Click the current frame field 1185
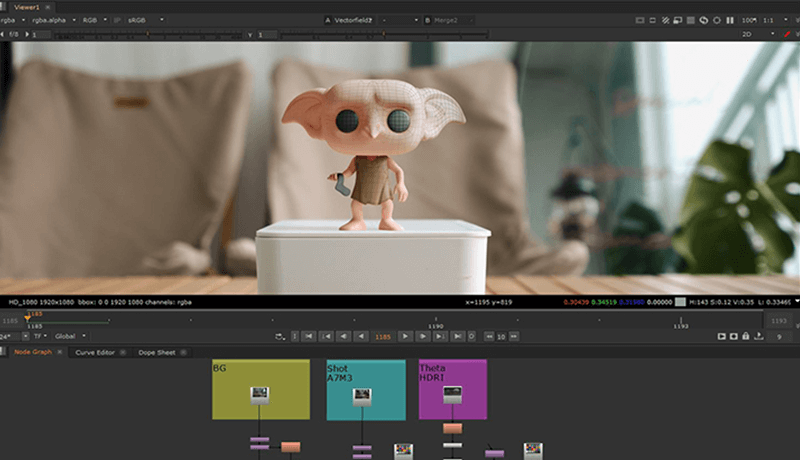This screenshot has height=460, width=800. pos(383,337)
